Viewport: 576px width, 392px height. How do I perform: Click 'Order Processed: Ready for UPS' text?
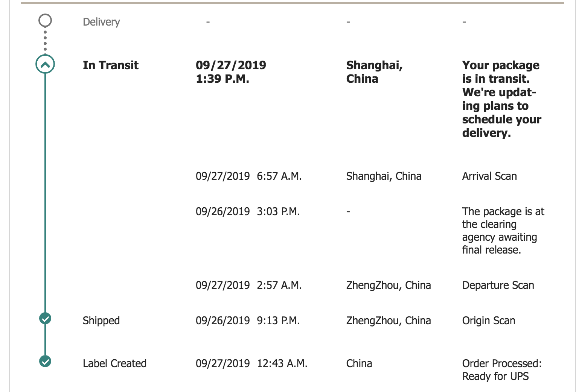coord(502,370)
